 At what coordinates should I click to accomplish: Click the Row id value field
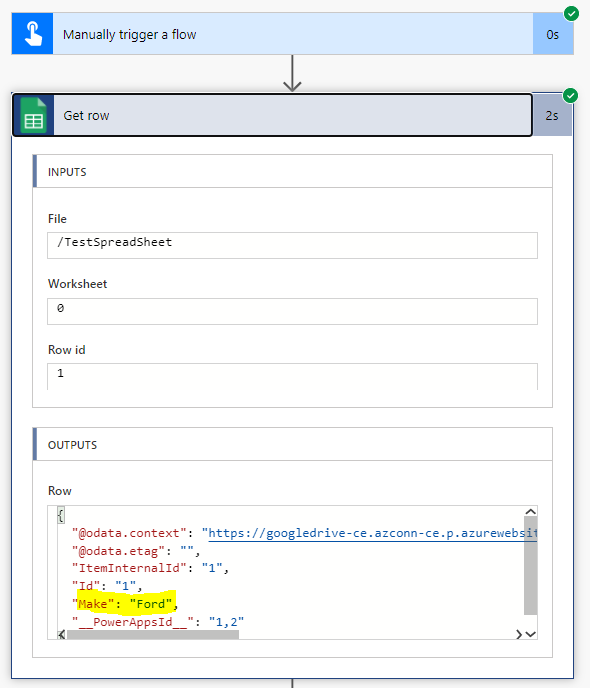click(293, 376)
